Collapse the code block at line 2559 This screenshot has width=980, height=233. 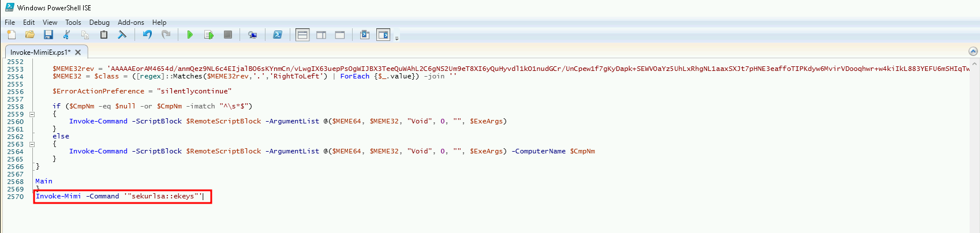pyautogui.click(x=32, y=114)
